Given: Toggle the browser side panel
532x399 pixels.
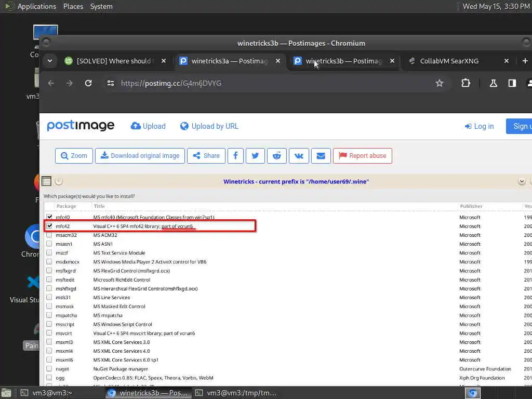Looking at the screenshot, I should point(512,83).
